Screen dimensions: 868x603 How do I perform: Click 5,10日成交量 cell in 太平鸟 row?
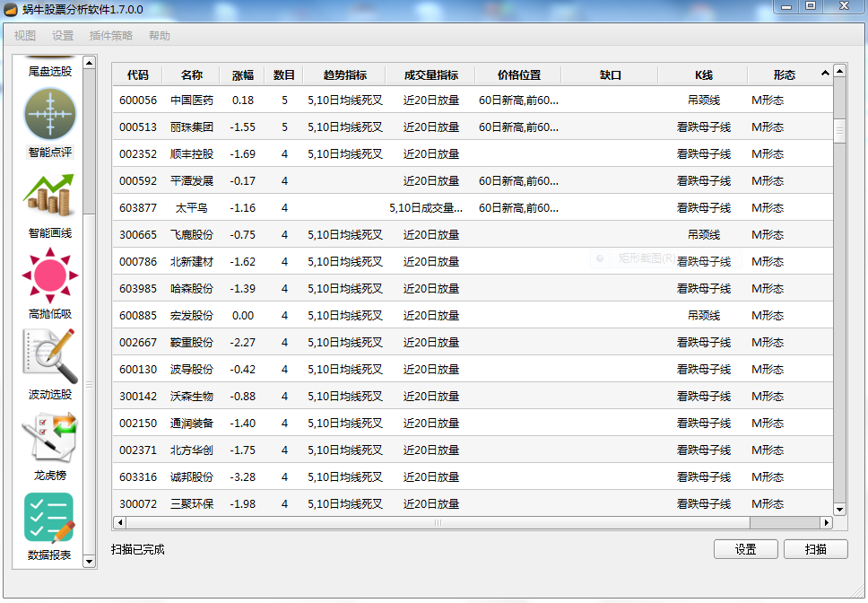pyautogui.click(x=426, y=207)
